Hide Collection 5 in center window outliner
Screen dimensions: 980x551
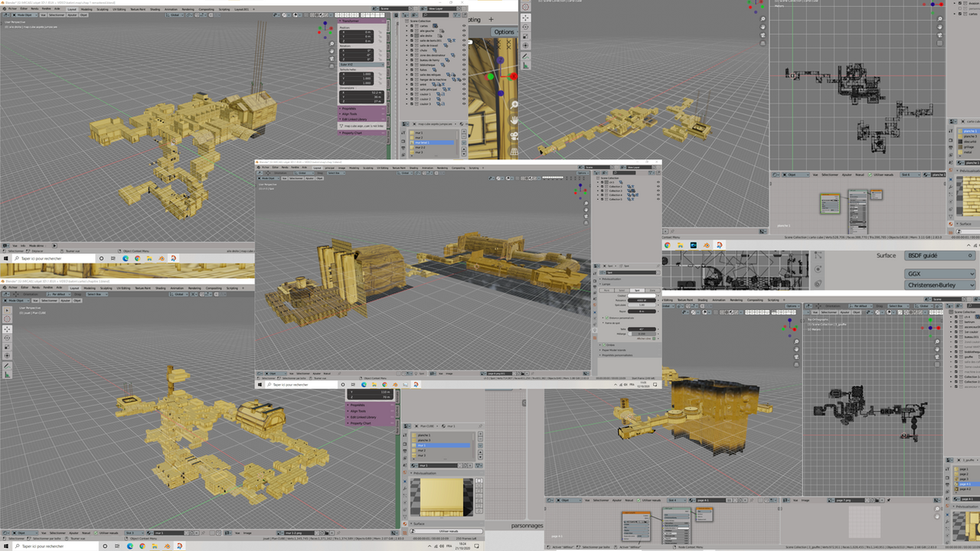658,199
